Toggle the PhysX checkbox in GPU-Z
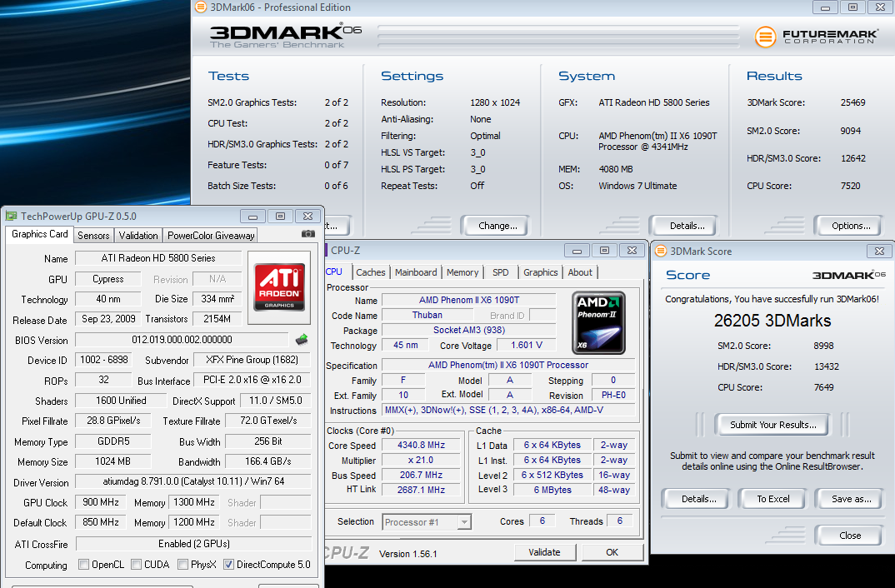This screenshot has height=588, width=895. pos(182,565)
